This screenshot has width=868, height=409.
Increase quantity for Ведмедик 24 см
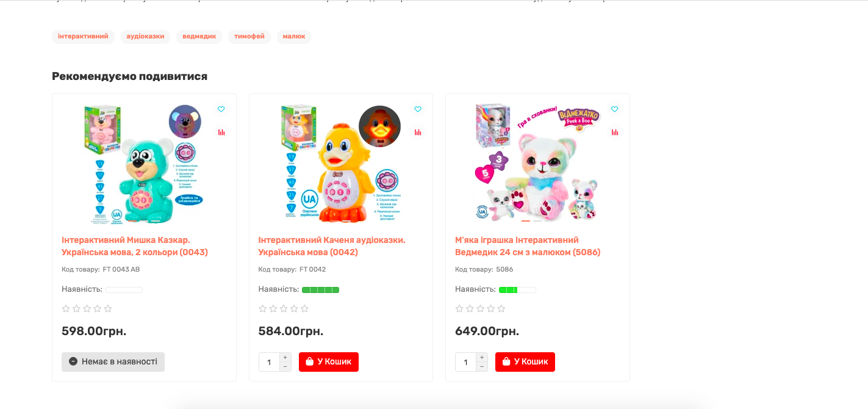[482, 357]
